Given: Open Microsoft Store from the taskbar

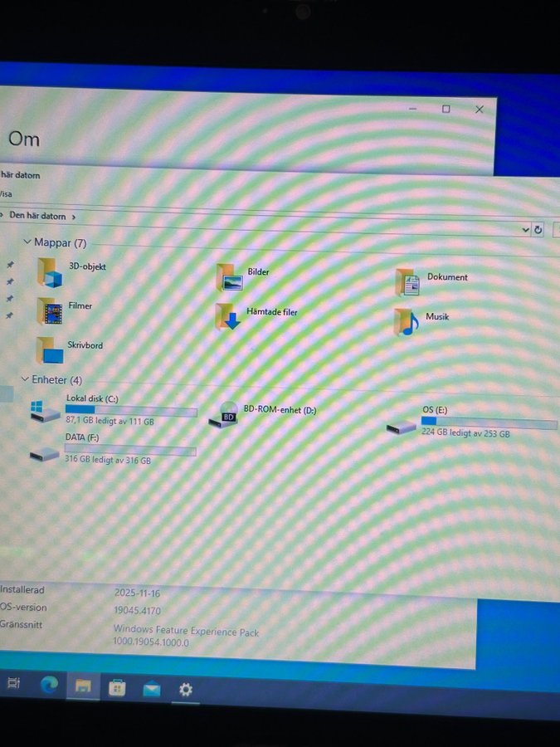Looking at the screenshot, I should coord(117,687).
